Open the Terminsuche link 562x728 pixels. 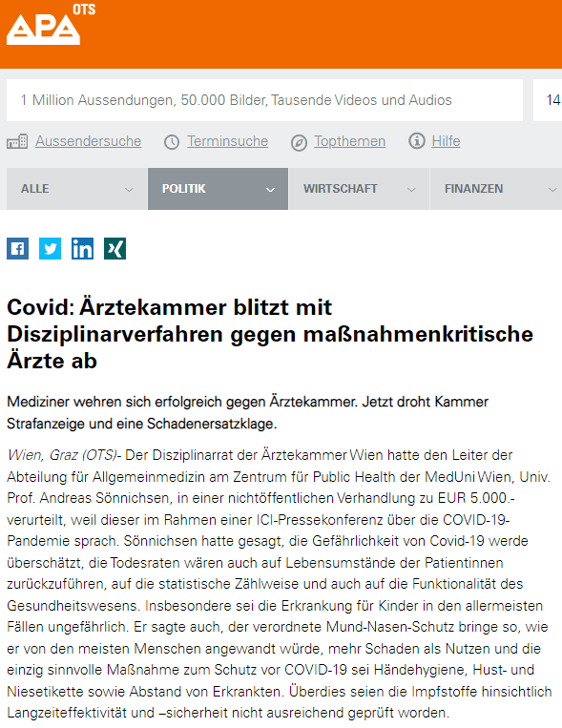[228, 141]
